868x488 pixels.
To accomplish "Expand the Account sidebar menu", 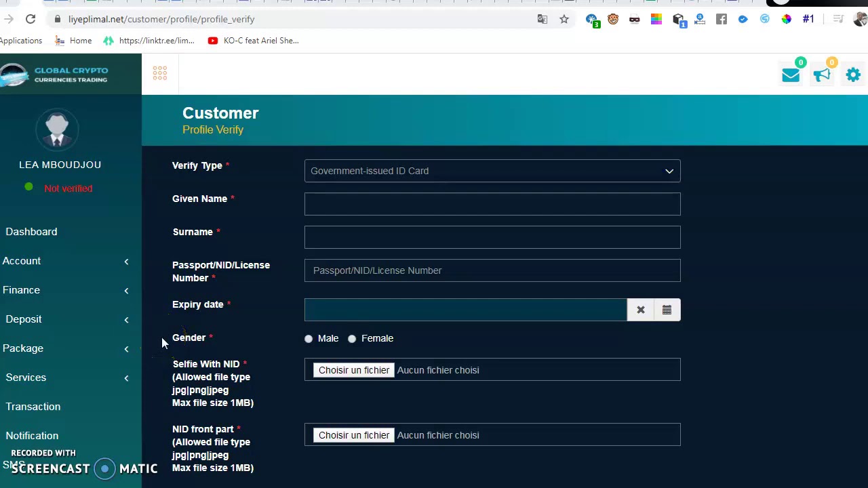I will pos(22,261).
